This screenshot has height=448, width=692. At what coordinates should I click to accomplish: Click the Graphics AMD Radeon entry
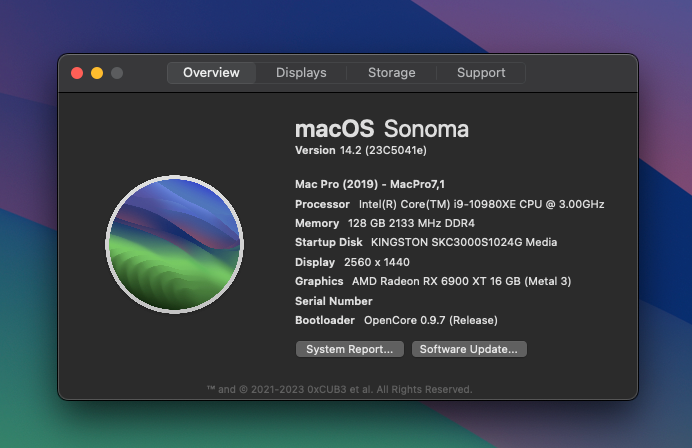click(432, 281)
